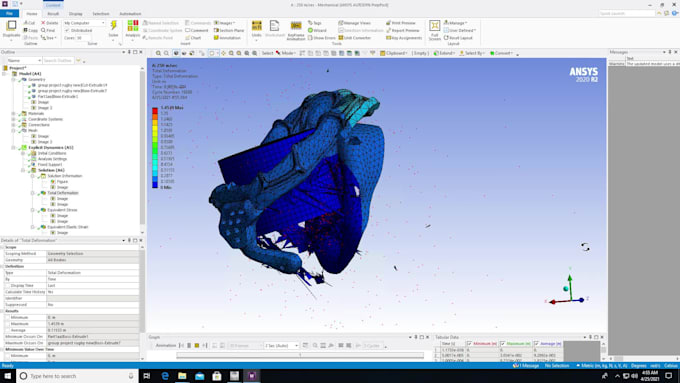Screen dimensions: 680x383
Task: Toggle the Minimum column checkbox in Tabular Data
Action: coord(469,344)
